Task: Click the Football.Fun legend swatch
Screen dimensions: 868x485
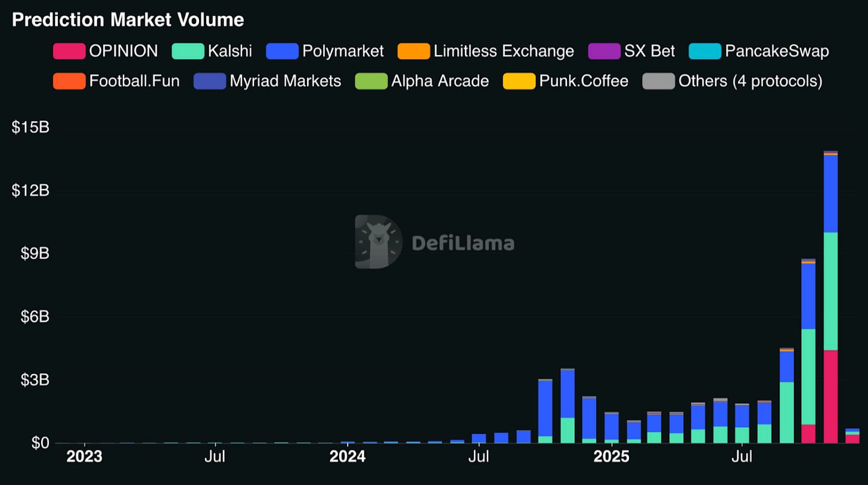Action: [x=69, y=81]
